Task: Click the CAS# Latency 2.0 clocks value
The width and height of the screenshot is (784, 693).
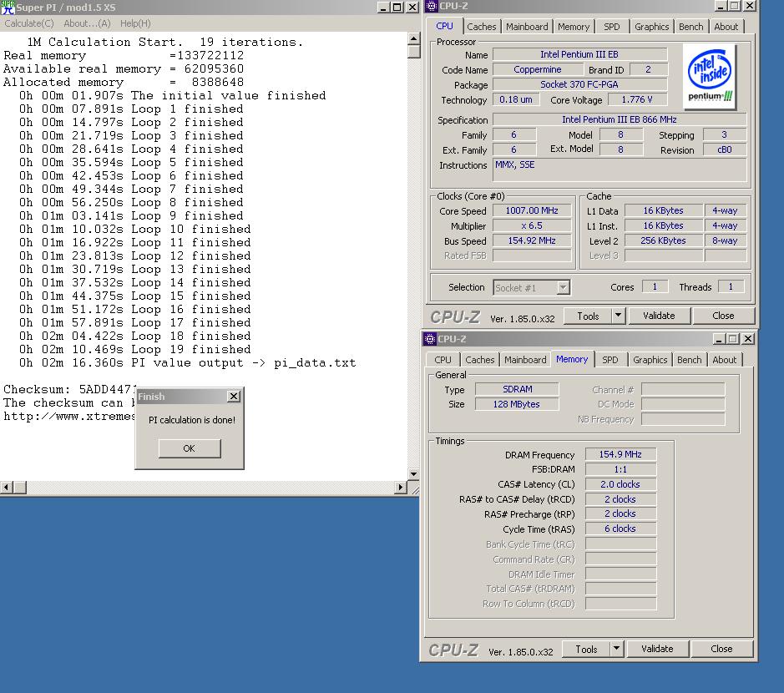Action: click(620, 484)
